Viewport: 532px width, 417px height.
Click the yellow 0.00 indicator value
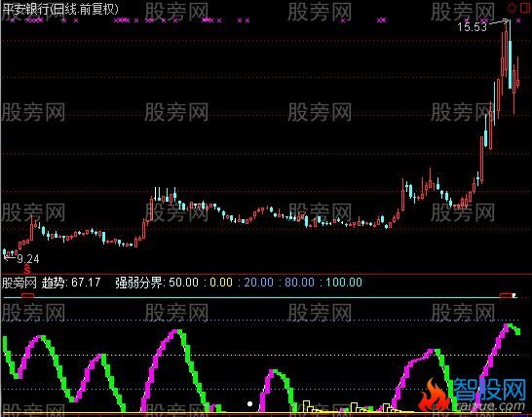coord(221,283)
